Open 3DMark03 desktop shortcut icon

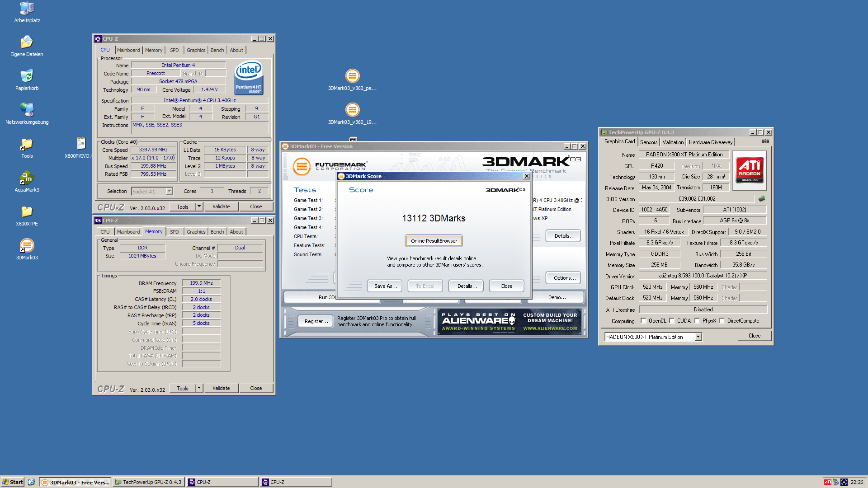click(27, 246)
